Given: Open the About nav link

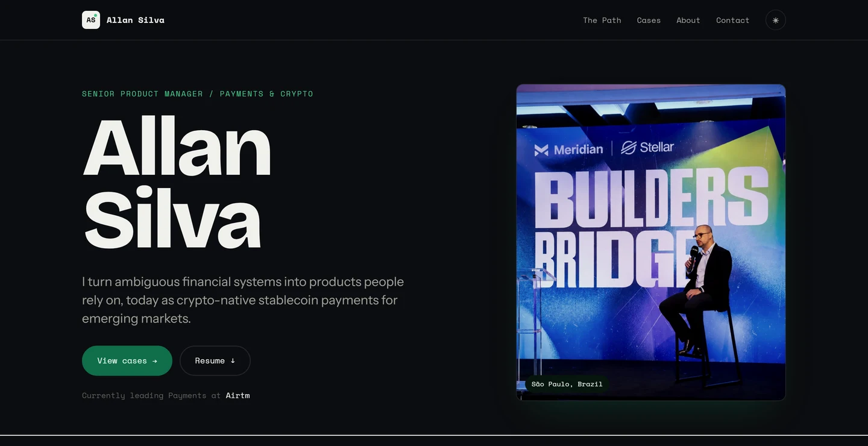Looking at the screenshot, I should tap(688, 20).
